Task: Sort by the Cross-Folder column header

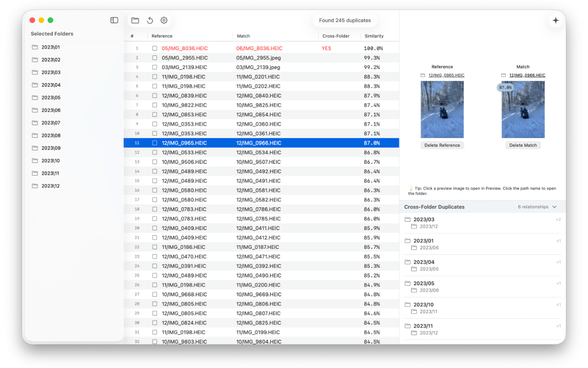Action: (x=336, y=36)
